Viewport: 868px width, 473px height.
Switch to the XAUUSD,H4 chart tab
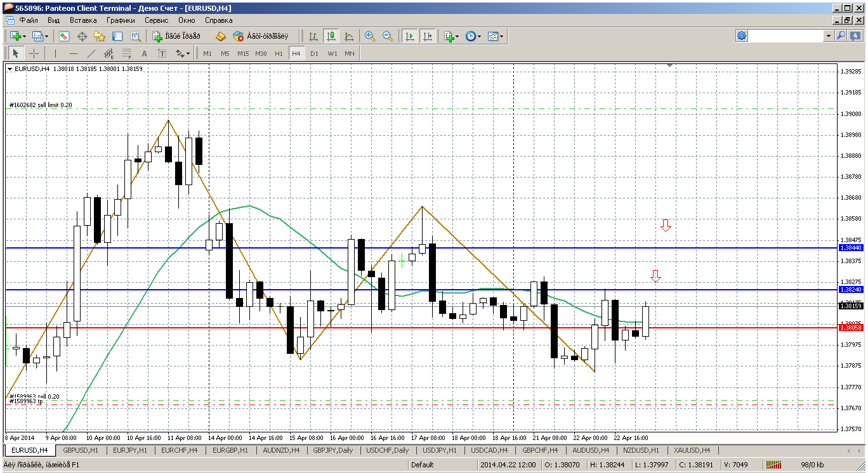(x=692, y=450)
